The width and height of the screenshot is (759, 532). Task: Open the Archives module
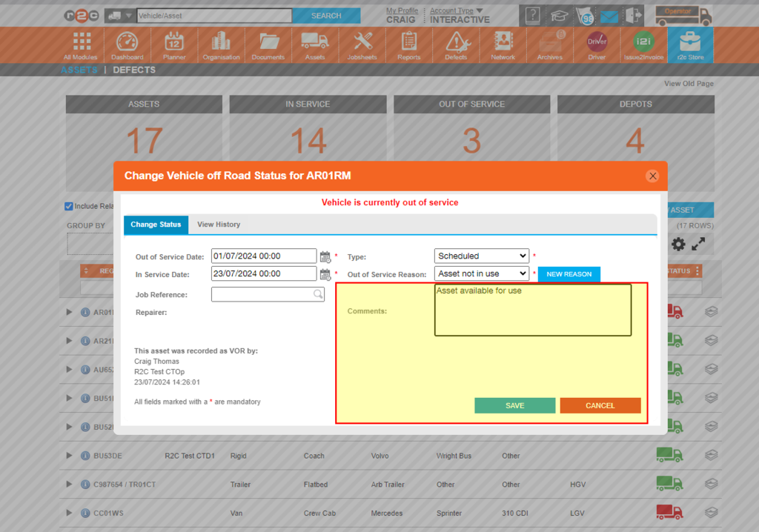(x=550, y=45)
